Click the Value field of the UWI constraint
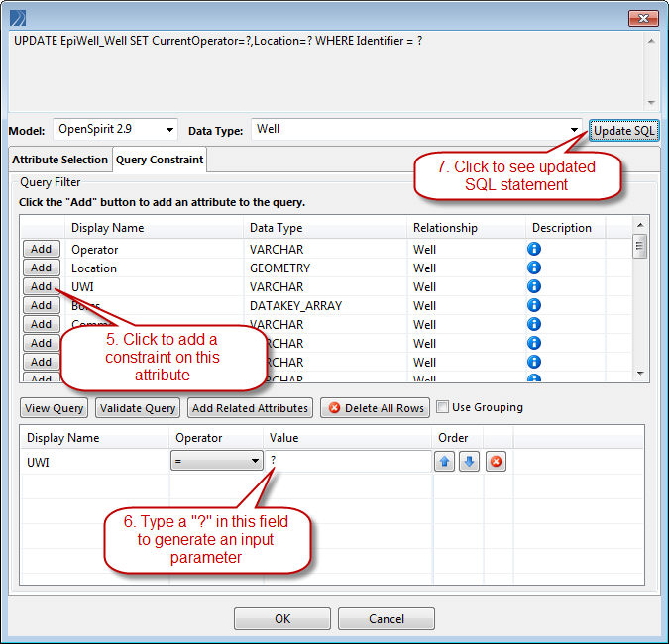Image resolution: width=669 pixels, height=644 pixels. pyautogui.click(x=348, y=461)
